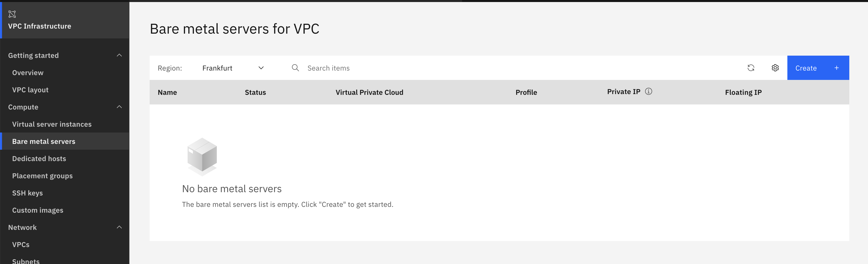Collapse the Network section chevron
The image size is (868, 264).
click(119, 227)
